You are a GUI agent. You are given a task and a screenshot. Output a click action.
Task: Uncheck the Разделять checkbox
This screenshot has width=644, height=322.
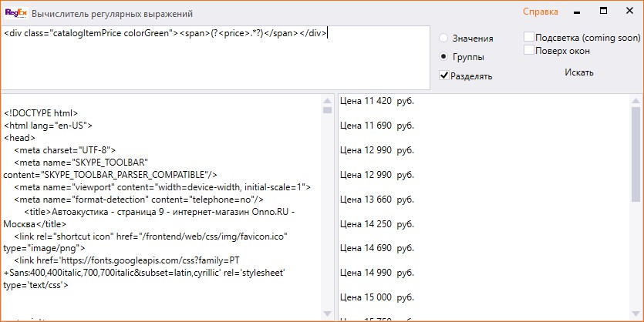click(x=443, y=75)
